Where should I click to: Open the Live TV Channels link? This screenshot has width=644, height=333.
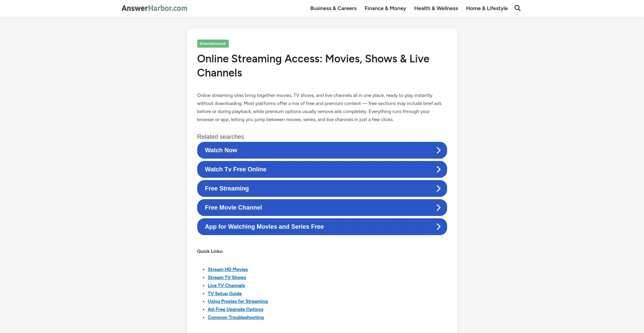[x=226, y=285]
